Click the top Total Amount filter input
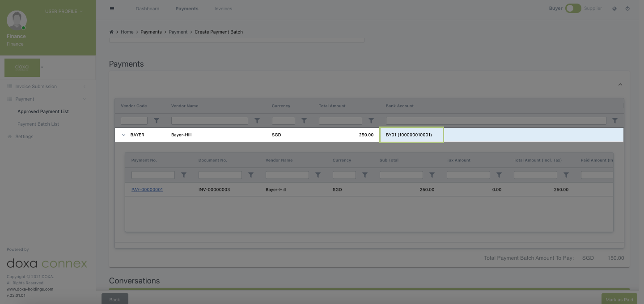644x304 pixels. [340, 121]
